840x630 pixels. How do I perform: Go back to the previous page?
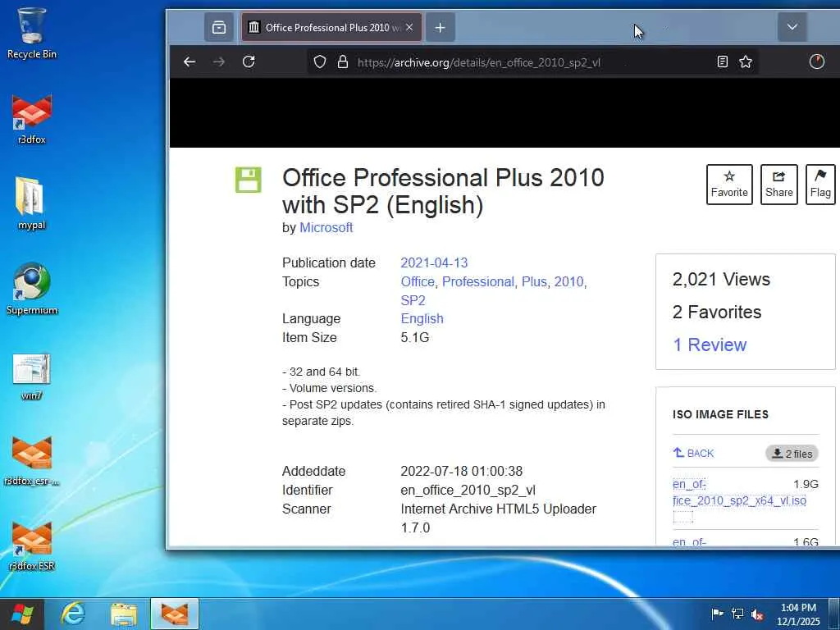click(189, 62)
